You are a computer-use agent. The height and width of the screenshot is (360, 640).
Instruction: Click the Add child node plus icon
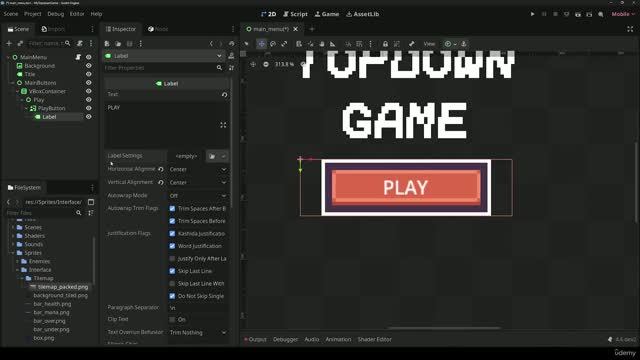9,43
